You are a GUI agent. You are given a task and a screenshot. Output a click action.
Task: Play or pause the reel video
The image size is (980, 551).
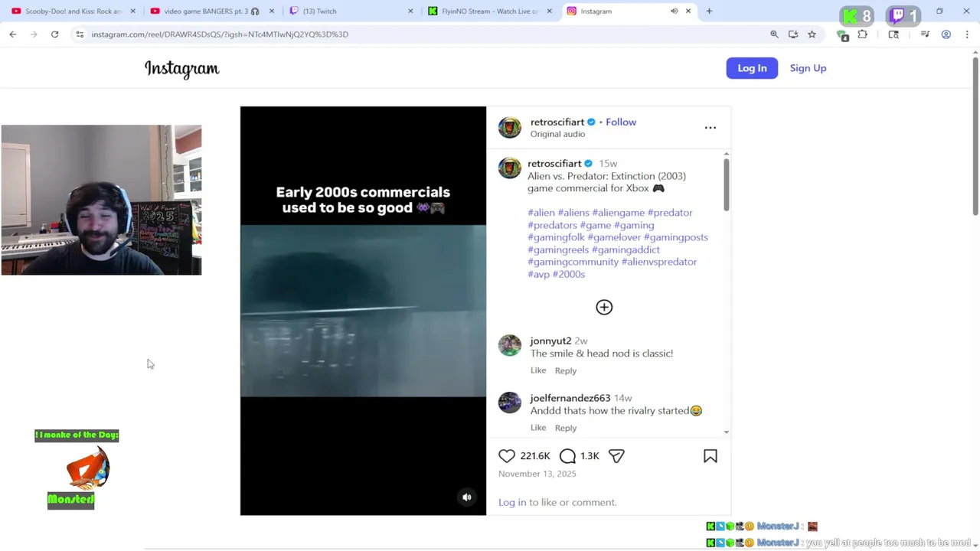click(x=363, y=311)
